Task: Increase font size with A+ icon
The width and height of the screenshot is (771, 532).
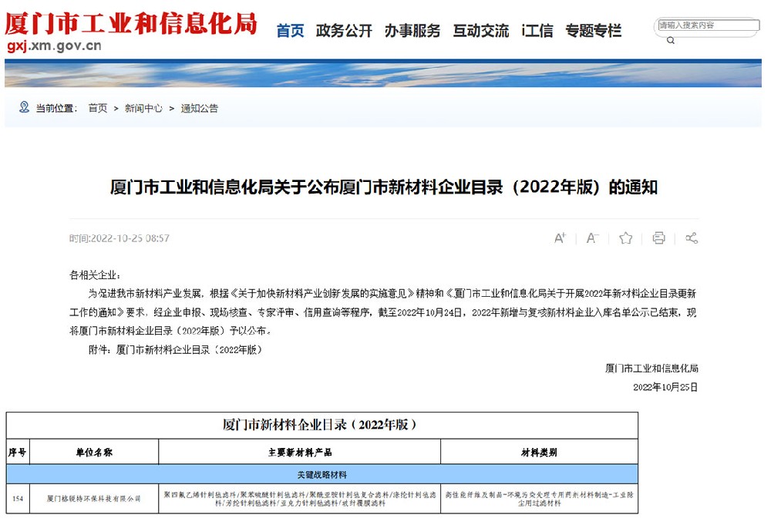Action: click(560, 238)
